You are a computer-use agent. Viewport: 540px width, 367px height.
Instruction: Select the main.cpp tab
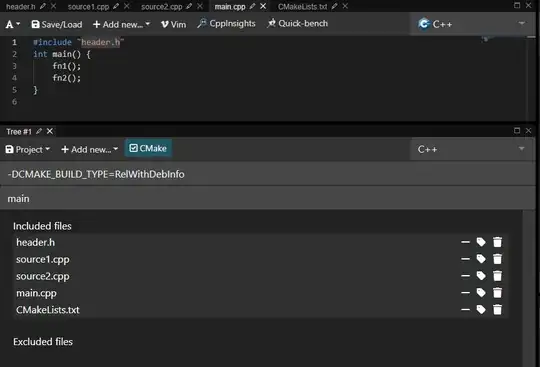pyautogui.click(x=230, y=7)
